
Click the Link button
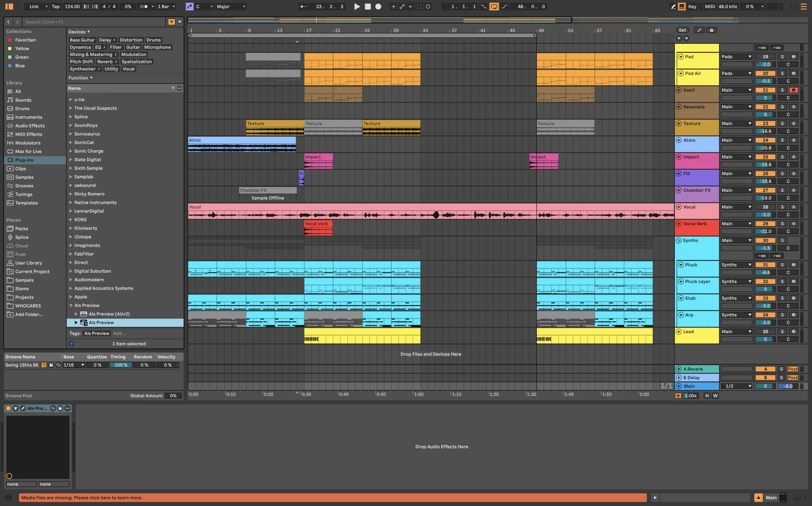(34, 6)
